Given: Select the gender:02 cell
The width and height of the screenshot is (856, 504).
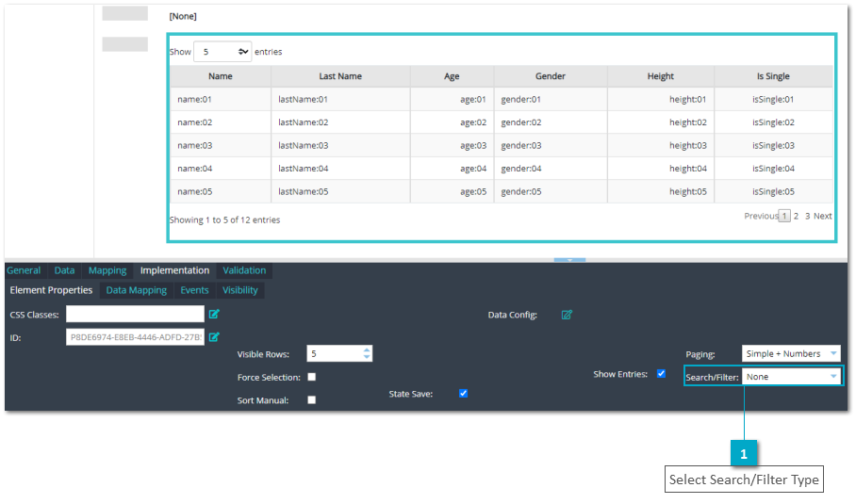Looking at the screenshot, I should 551,122.
